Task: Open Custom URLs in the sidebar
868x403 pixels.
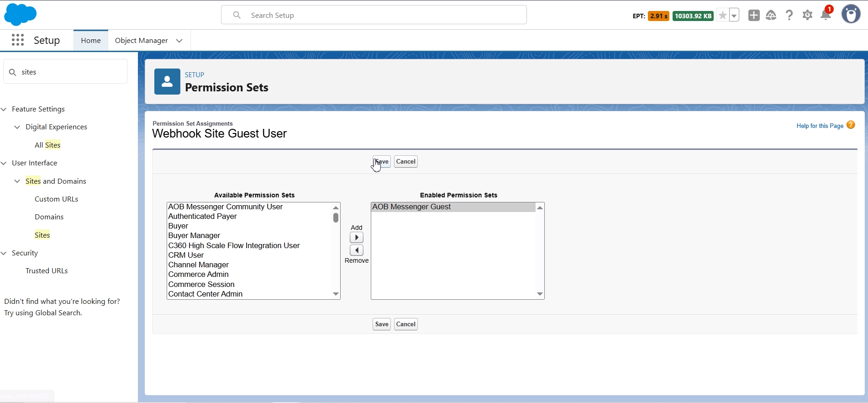Action: click(56, 199)
